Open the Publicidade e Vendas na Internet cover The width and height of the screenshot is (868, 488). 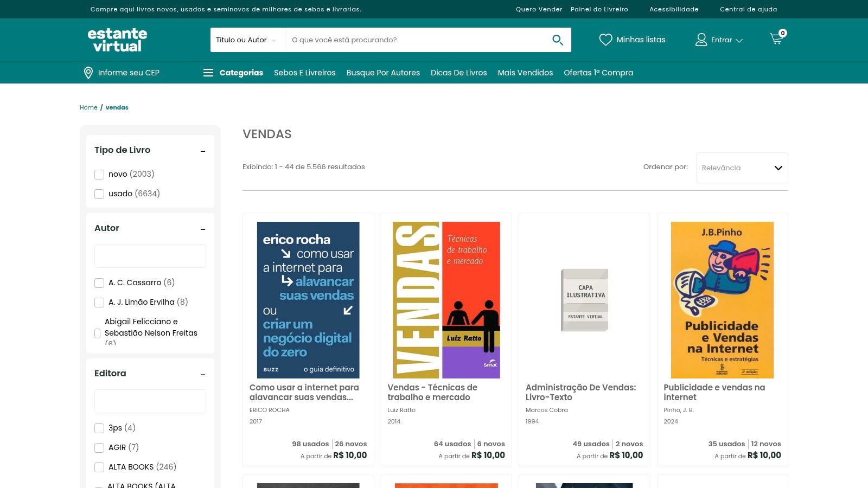pyautogui.click(x=723, y=300)
